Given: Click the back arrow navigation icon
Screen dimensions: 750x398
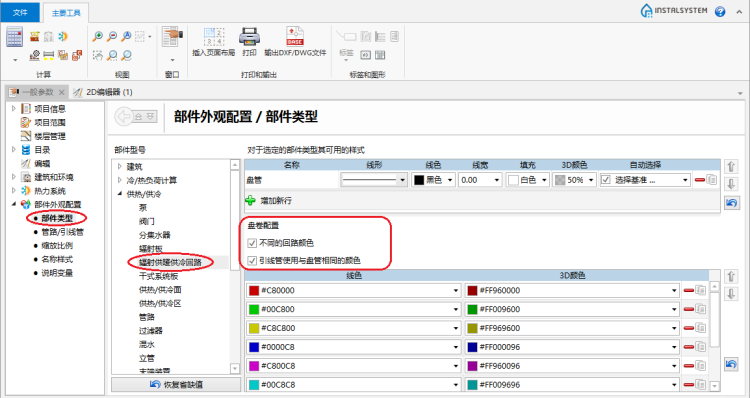Looking at the screenshot, I should pyautogui.click(x=123, y=116).
